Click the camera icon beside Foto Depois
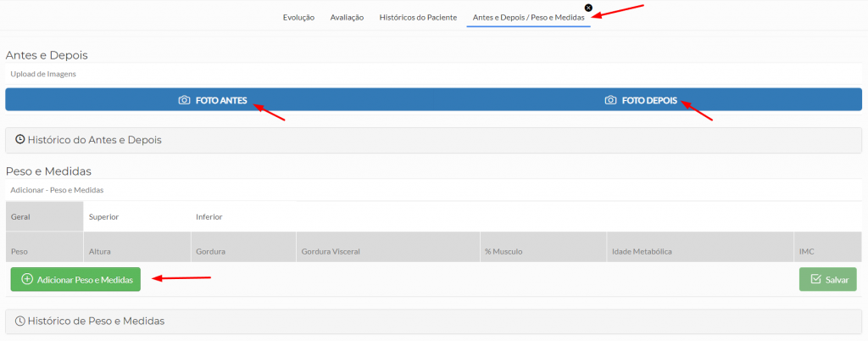Image resolution: width=868 pixels, height=341 pixels. (610, 100)
